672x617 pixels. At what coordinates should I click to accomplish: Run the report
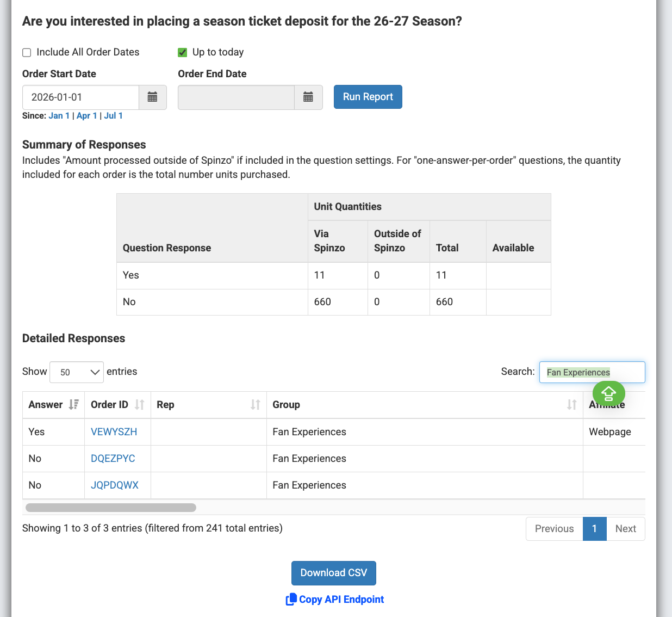pos(368,97)
